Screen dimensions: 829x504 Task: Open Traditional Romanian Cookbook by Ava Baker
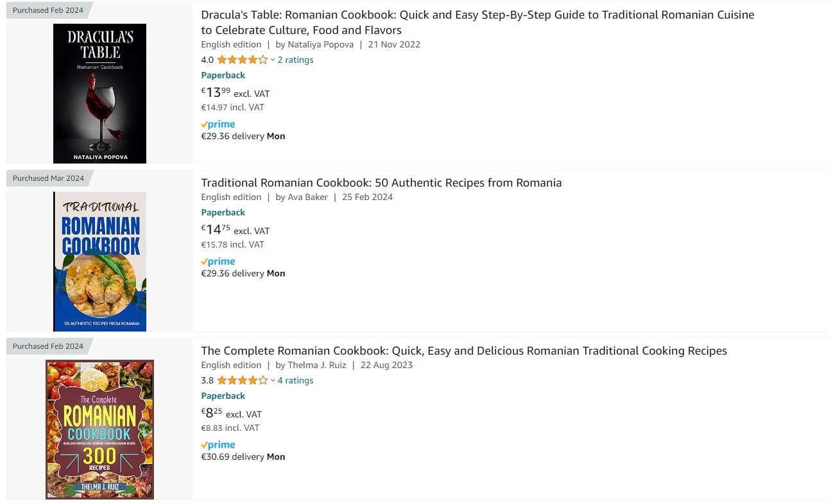380,182
